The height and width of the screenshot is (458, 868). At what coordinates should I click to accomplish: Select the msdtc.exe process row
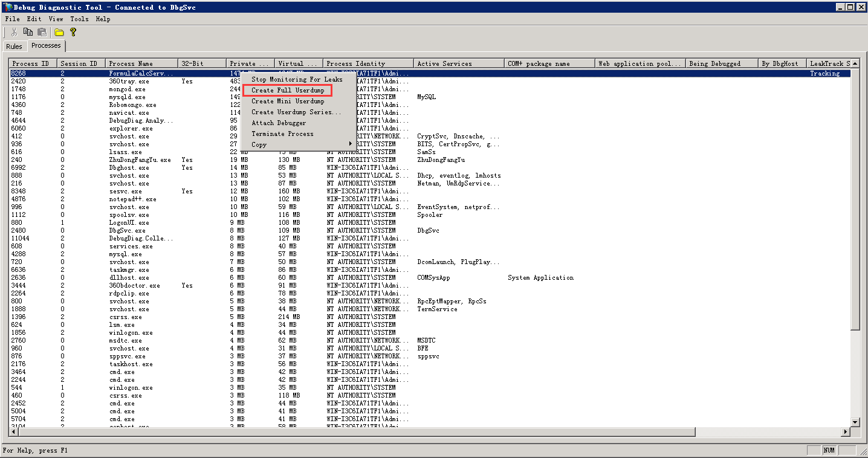tap(430, 340)
